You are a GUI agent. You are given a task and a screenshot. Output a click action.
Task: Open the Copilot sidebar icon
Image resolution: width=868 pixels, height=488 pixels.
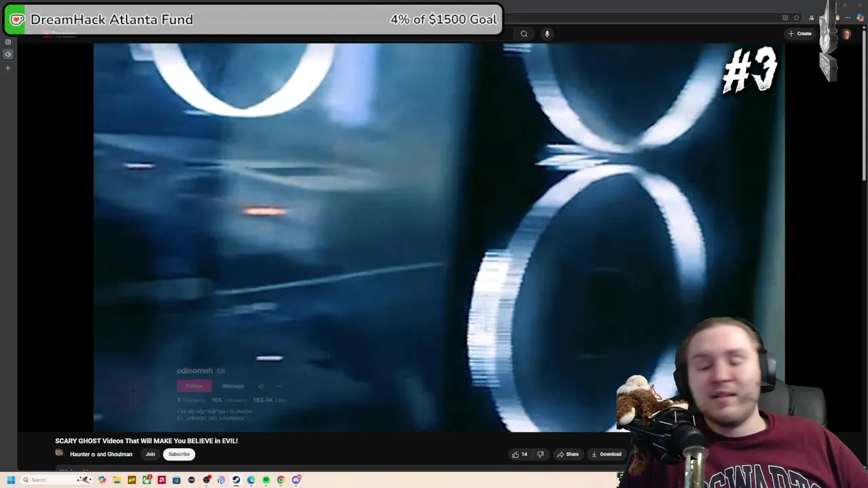860,18
